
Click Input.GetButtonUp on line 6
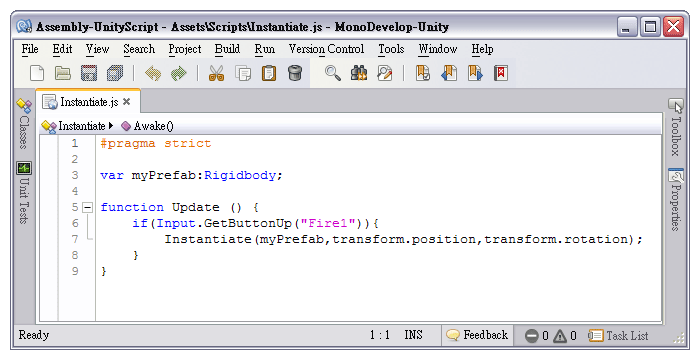[x=224, y=223]
